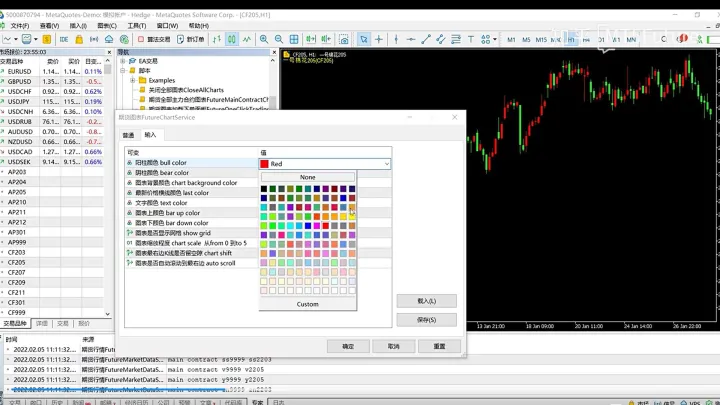Open the 图表(C) charts menu
Image resolution: width=720 pixels, height=405 pixels.
point(107,26)
